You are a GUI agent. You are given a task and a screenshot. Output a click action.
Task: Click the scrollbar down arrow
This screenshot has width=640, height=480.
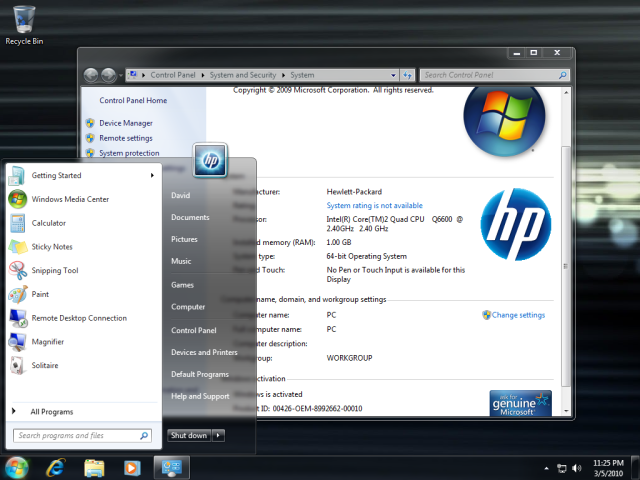[566, 411]
